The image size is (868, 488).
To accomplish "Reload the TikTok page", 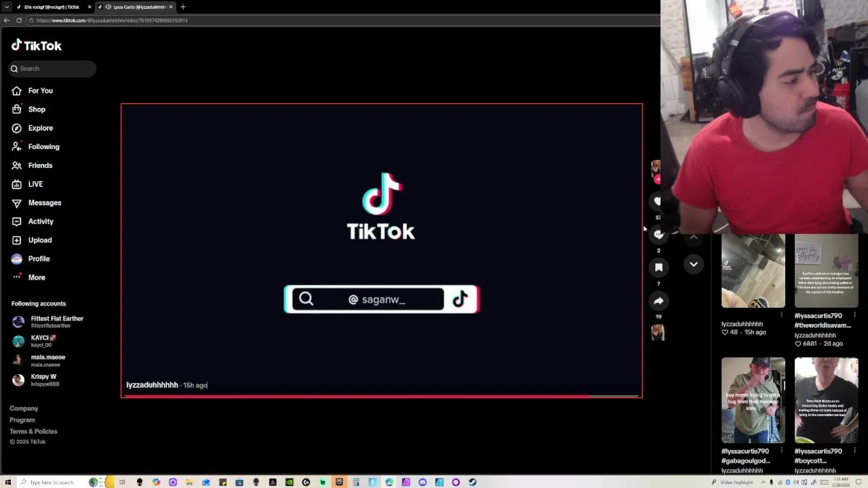I will (19, 20).
